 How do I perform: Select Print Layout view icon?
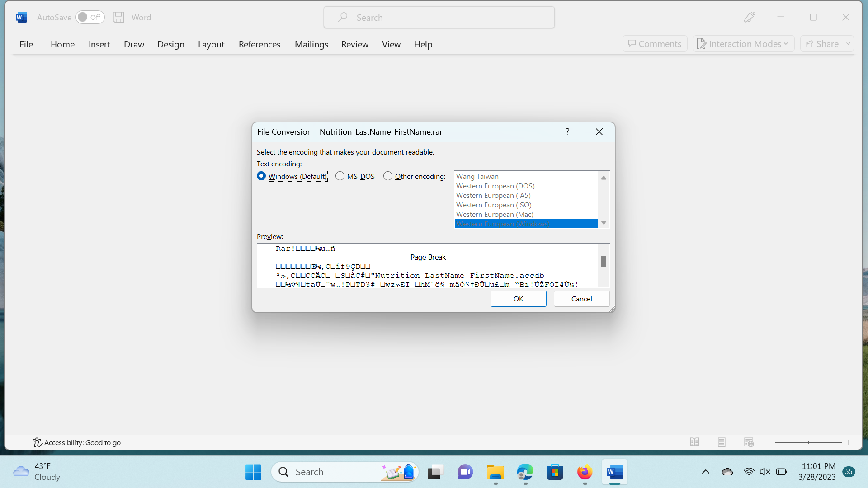(x=722, y=442)
